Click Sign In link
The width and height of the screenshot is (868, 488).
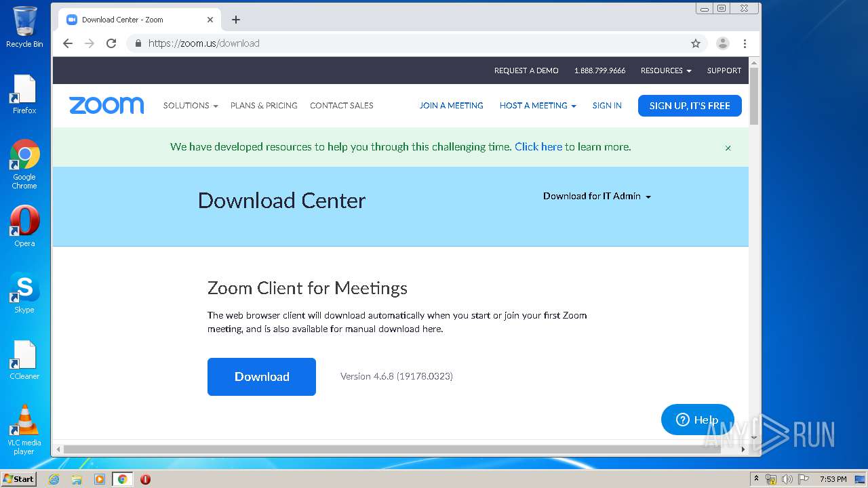click(x=607, y=106)
